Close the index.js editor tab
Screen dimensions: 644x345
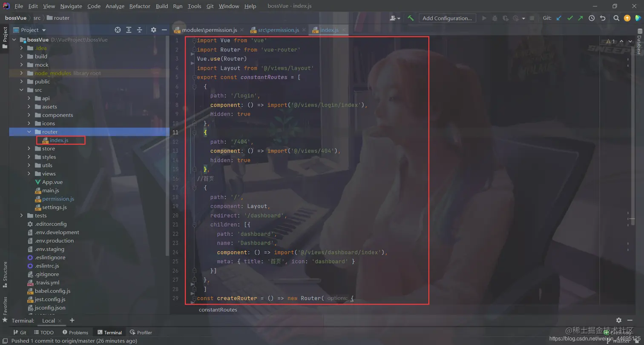click(x=344, y=30)
